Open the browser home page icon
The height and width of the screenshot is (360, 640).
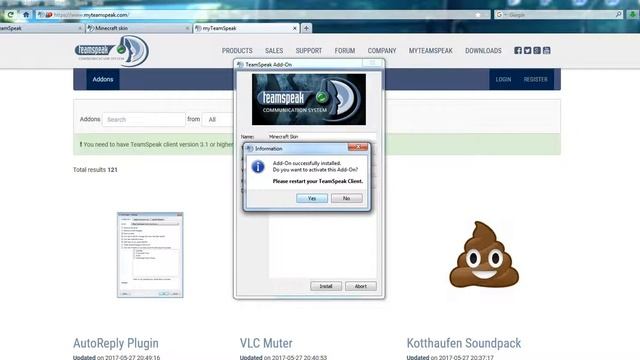pos(26,15)
